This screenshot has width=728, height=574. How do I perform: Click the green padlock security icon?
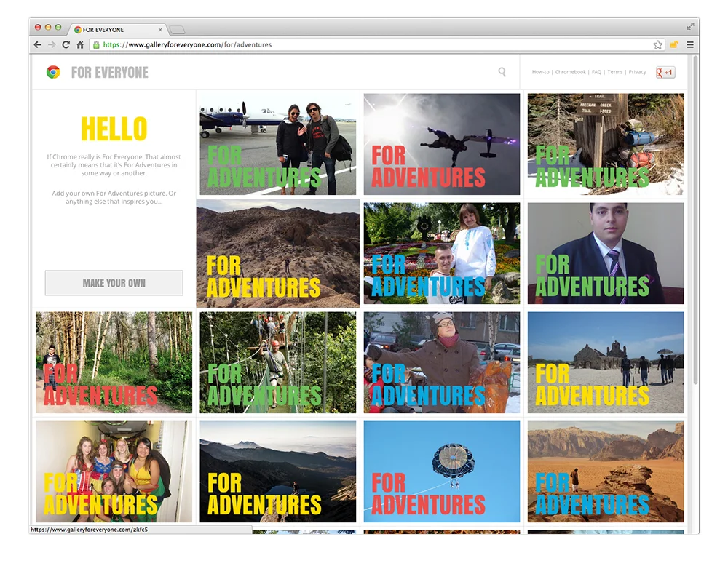pyautogui.click(x=96, y=44)
